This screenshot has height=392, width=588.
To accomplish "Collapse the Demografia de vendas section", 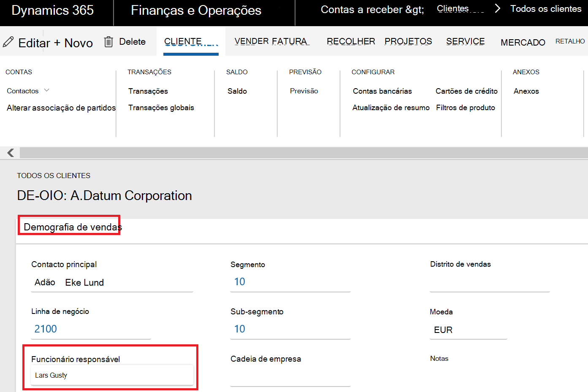I will tap(73, 227).
